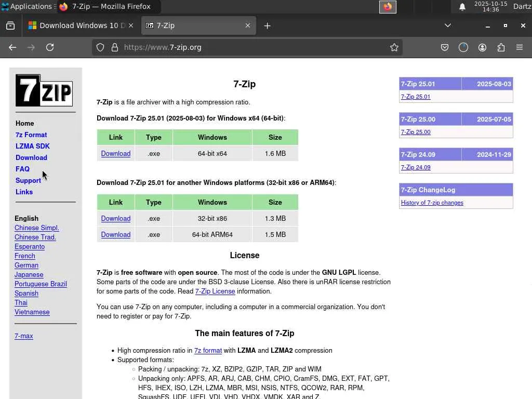Open the Links page
This screenshot has height=399, width=532.
tap(24, 192)
